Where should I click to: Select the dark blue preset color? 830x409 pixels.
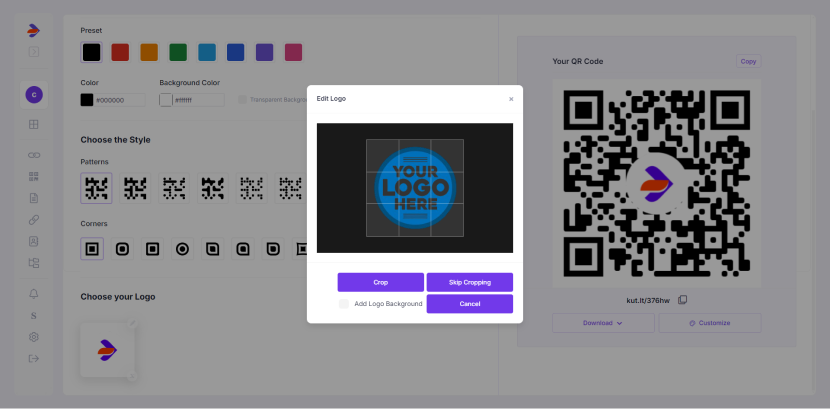[x=236, y=52]
